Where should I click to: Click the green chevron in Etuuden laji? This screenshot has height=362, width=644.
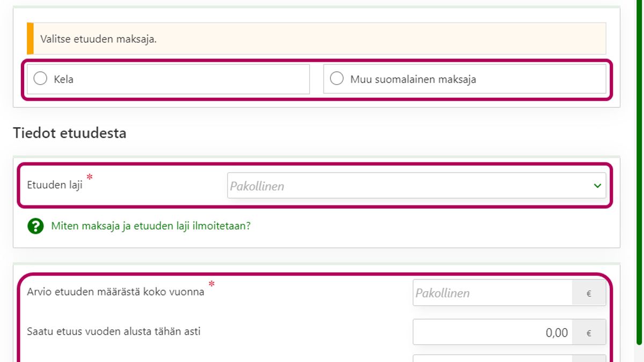tap(597, 186)
